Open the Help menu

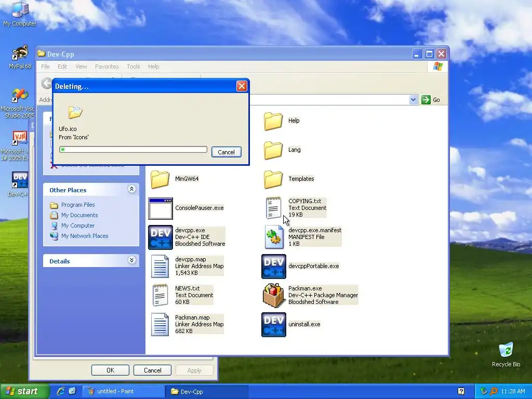153,66
